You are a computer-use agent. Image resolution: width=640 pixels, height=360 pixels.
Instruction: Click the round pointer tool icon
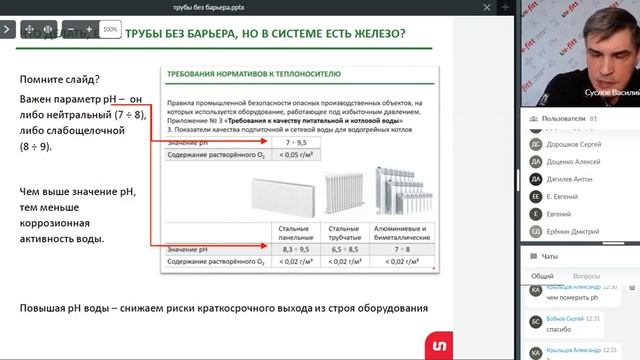pyautogui.click(x=48, y=29)
